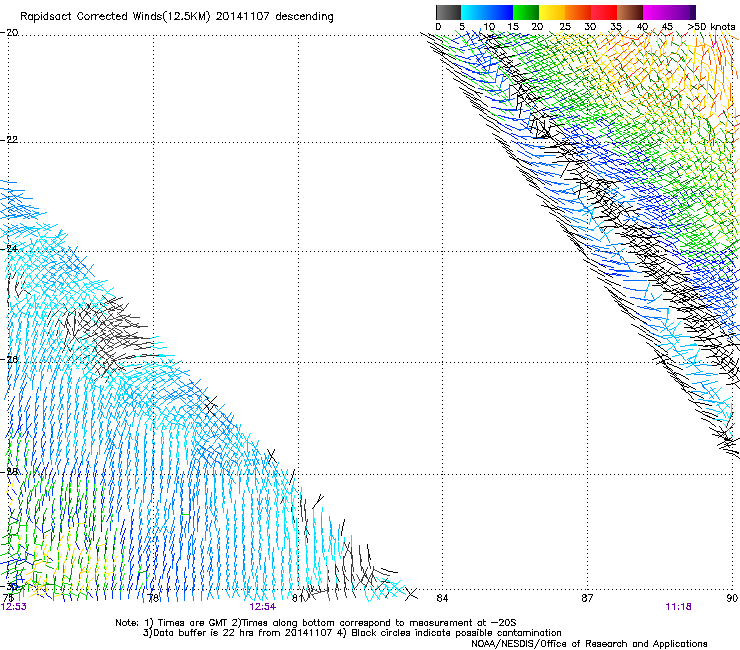Click the yellow 20-25 knots legend segment

click(552, 12)
